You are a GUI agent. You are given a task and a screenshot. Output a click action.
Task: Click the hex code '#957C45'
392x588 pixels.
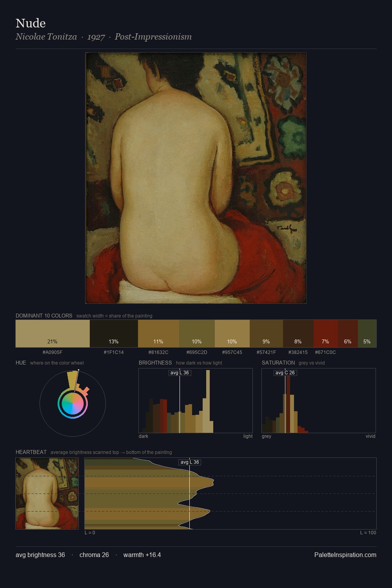click(x=232, y=352)
